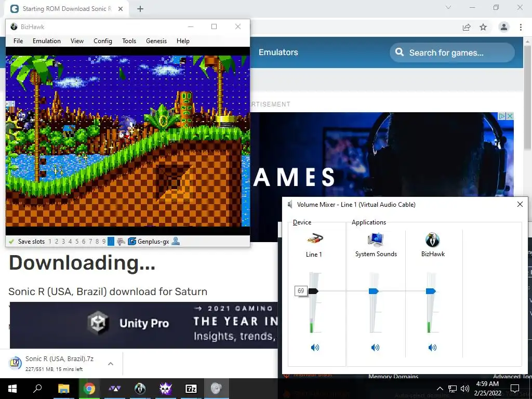Open the Windows Start menu
Image resolution: width=532 pixels, height=399 pixels.
tap(12, 389)
